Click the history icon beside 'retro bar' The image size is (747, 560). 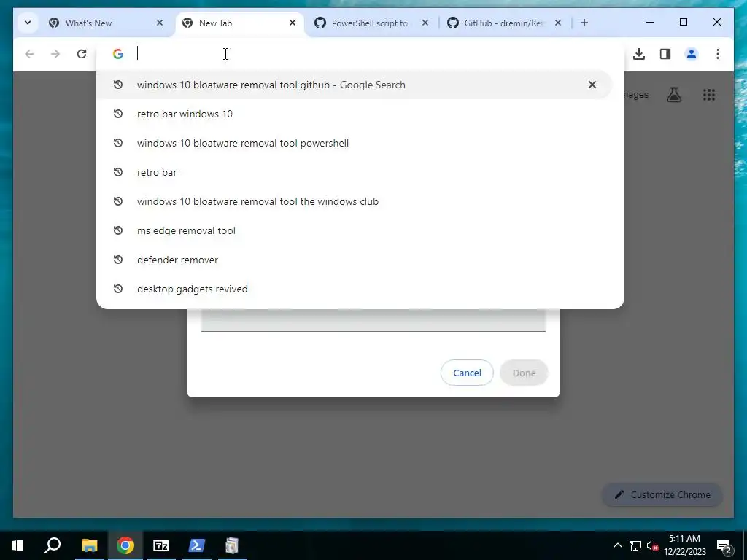(x=118, y=172)
